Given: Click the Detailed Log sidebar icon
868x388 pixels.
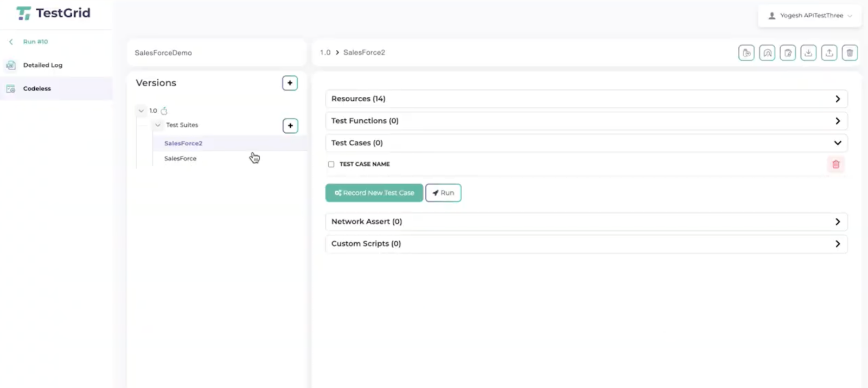Looking at the screenshot, I should tap(11, 65).
